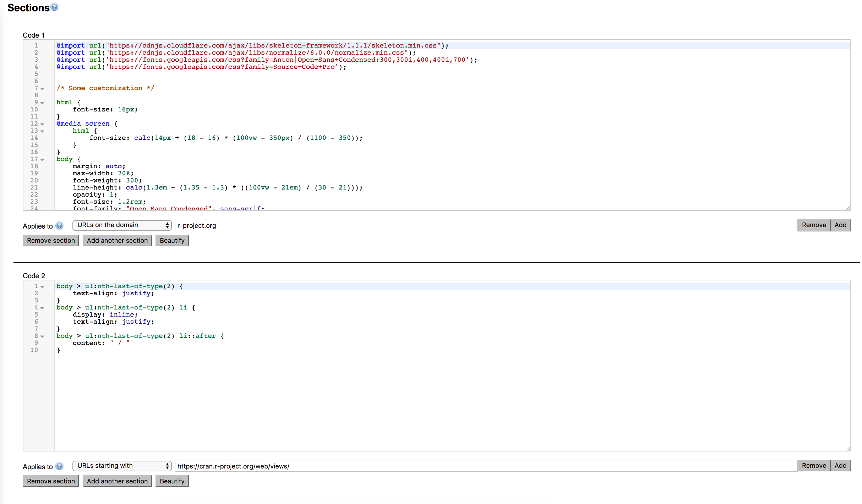
Task: Click help icon beside Code 1 Applies to
Action: click(60, 226)
